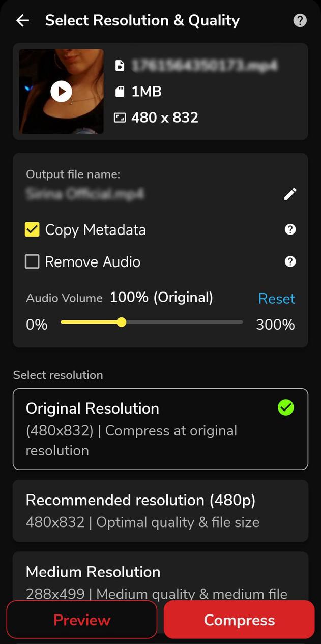
Task: Click the back arrow to return
Action: coord(22,20)
